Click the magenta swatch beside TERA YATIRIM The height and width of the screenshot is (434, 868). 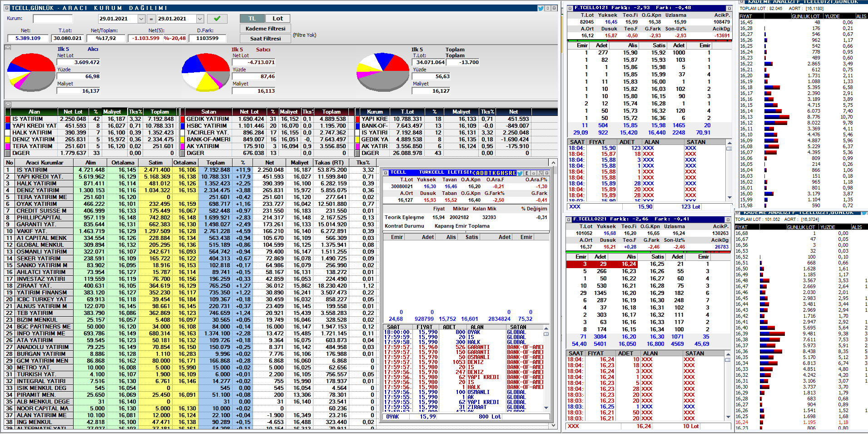[8, 146]
